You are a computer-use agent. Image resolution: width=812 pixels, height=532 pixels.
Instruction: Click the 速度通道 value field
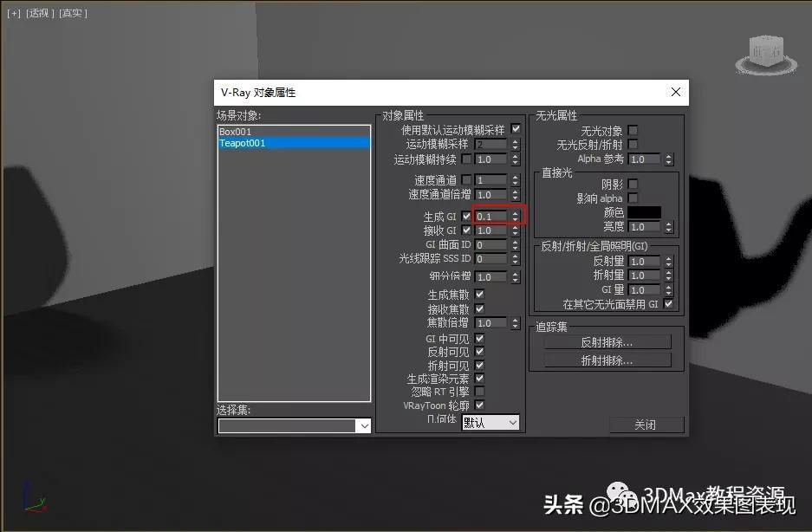(x=491, y=180)
